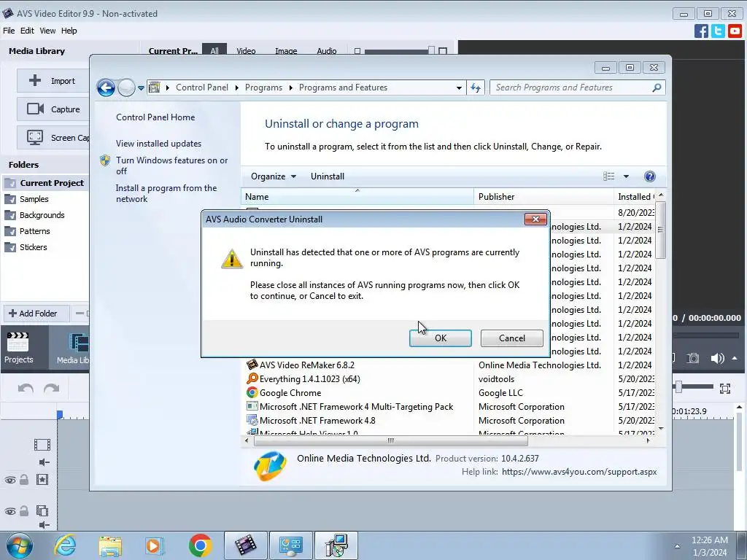Open the Edit menu in AVS Video Editor
The width and height of the screenshot is (747, 560).
pos(27,31)
